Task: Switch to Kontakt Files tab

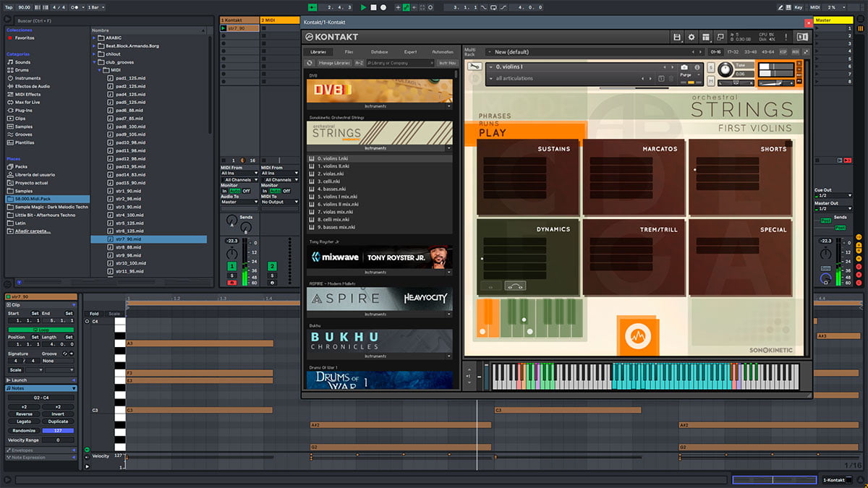Action: point(349,52)
